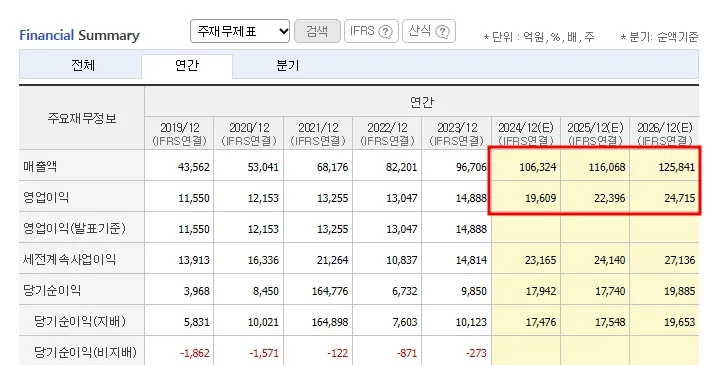
Task: Click the 매출액 value 96,706
Action: pos(471,168)
